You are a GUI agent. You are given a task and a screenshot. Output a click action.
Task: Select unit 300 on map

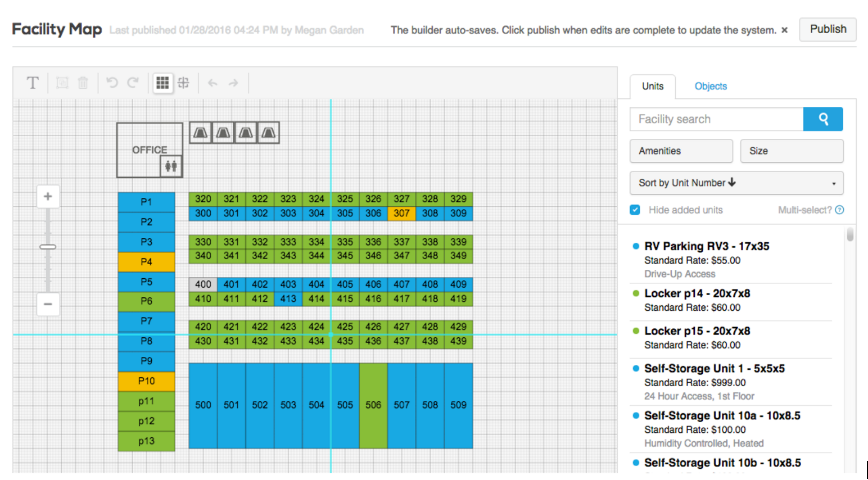pyautogui.click(x=203, y=214)
